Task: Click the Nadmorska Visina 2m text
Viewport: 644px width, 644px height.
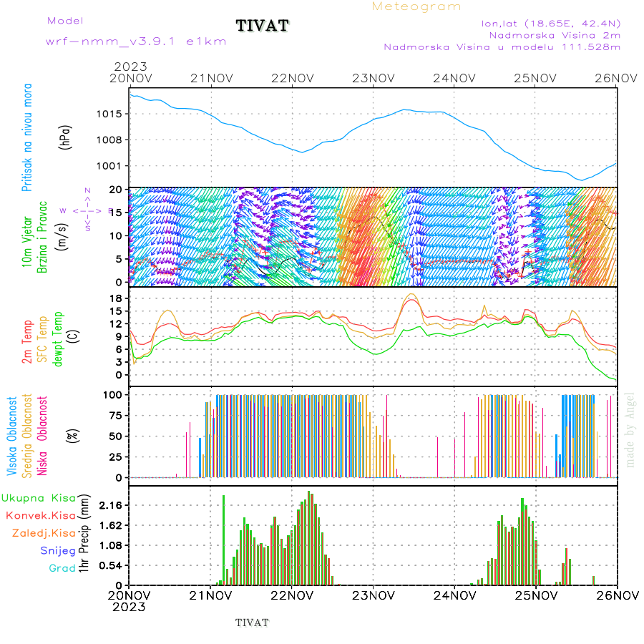Action: 555,35
